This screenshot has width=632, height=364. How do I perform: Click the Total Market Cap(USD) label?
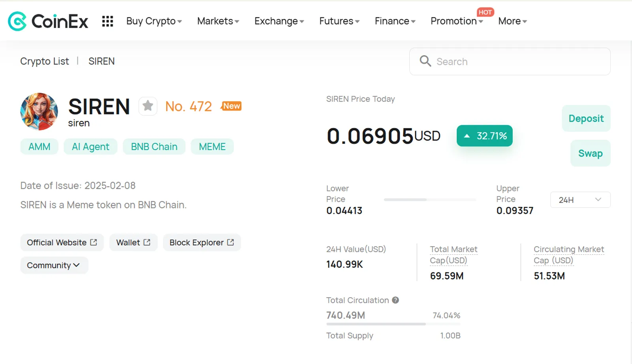(453, 255)
